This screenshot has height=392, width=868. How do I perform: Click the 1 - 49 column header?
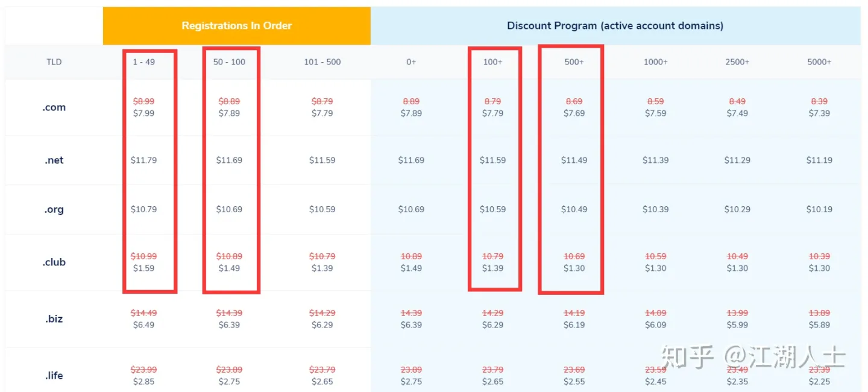143,62
